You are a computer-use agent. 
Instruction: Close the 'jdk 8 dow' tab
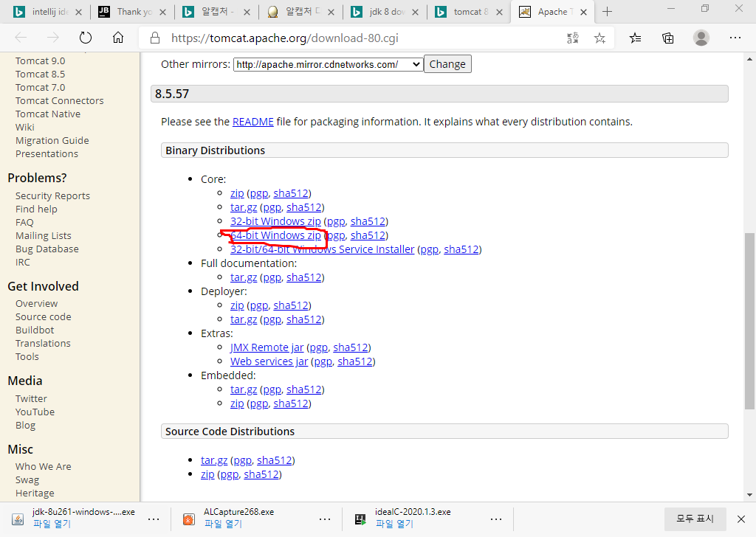415,12
